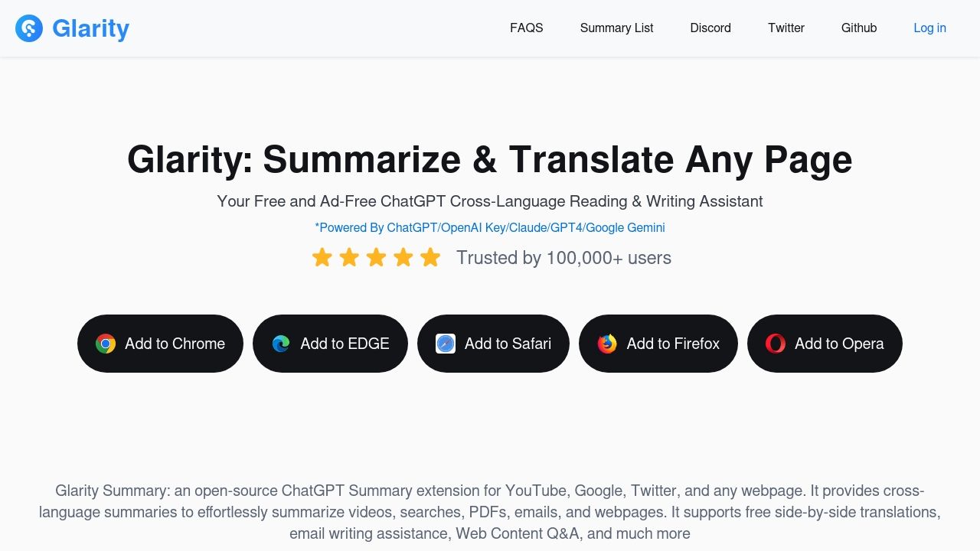The height and width of the screenshot is (551, 980).
Task: Open the FAQS menu item
Action: [527, 28]
